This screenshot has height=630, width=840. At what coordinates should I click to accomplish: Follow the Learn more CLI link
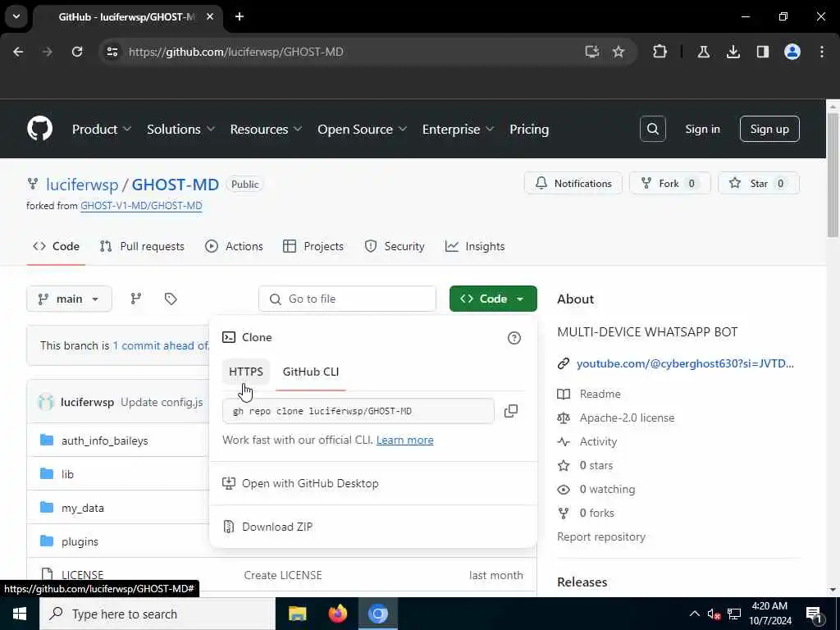[404, 440]
